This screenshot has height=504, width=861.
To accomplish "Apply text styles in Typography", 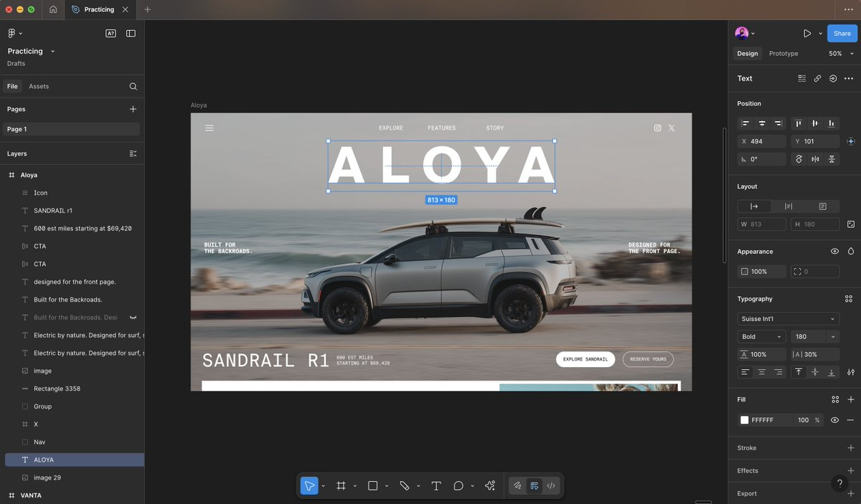I will point(848,298).
